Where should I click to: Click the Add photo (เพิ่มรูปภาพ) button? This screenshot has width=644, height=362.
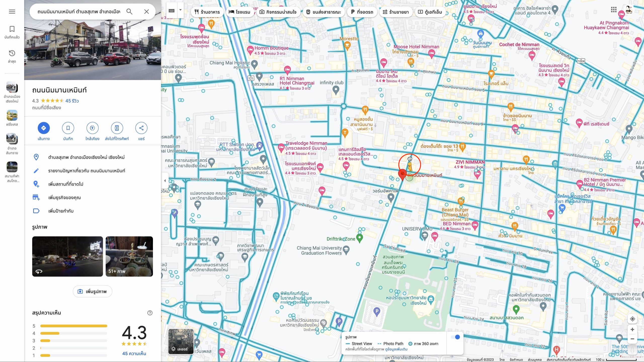[92, 291]
